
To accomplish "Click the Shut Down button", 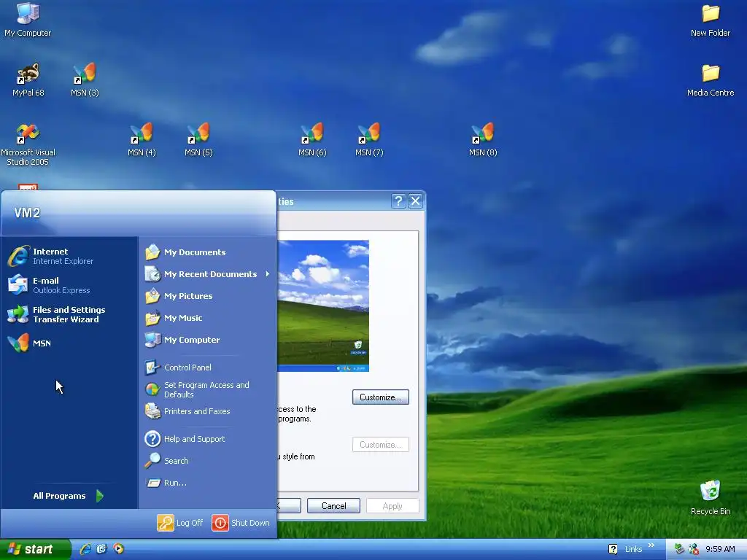I will point(241,523).
